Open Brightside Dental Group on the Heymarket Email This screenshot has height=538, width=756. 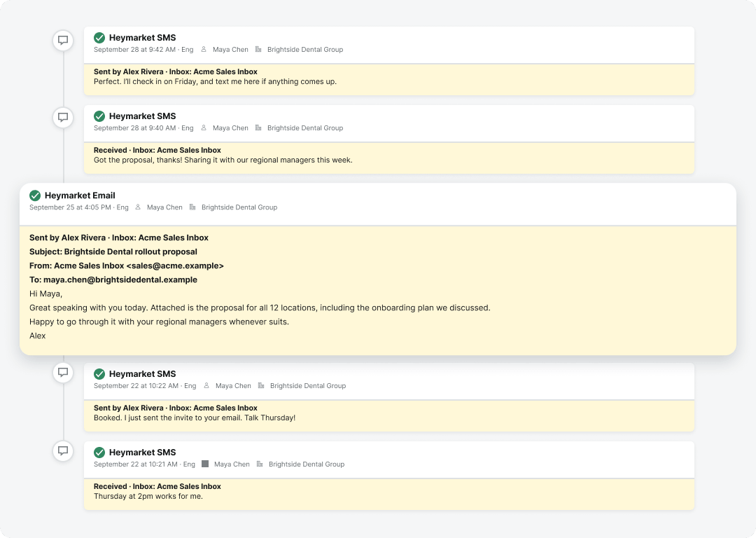tap(239, 207)
